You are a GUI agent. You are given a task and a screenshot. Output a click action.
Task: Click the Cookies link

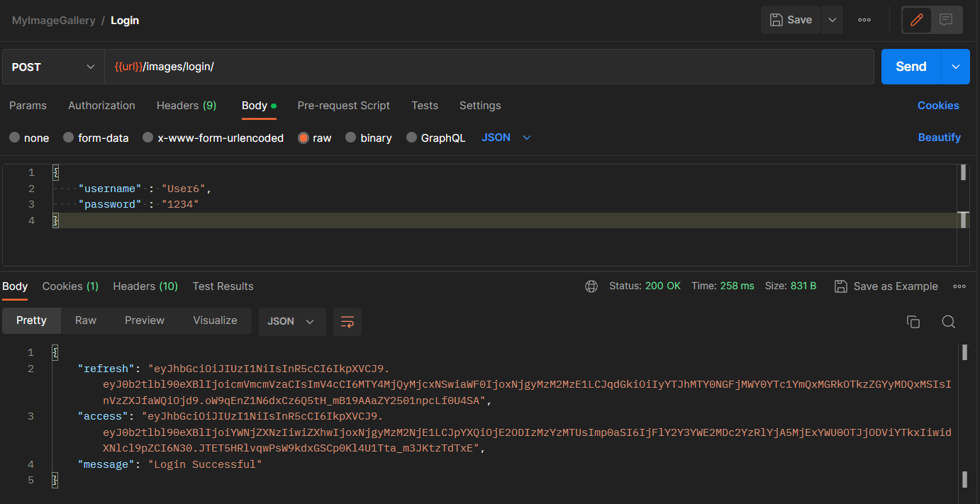(x=938, y=106)
